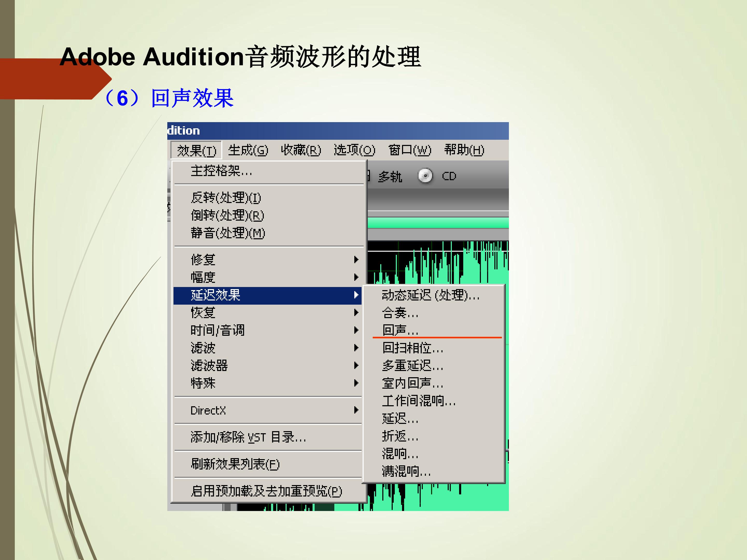The width and height of the screenshot is (747, 560).
Task: Open the 帮助(H) menu
Action: pyautogui.click(x=464, y=150)
